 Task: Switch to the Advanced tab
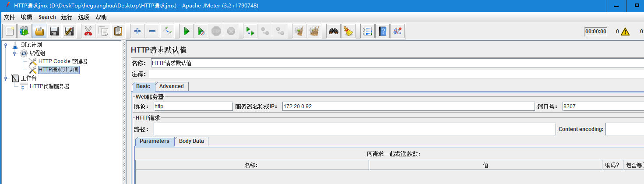point(172,86)
